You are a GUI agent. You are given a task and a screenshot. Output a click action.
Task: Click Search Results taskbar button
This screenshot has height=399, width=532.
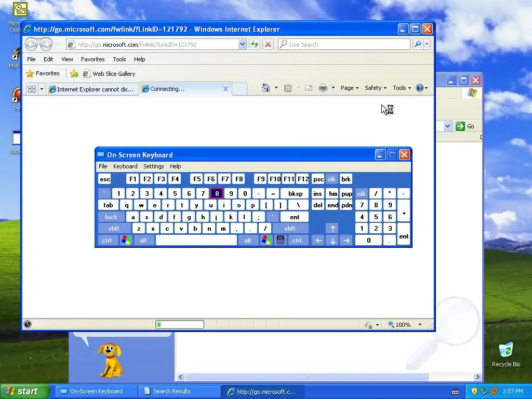coord(179,391)
